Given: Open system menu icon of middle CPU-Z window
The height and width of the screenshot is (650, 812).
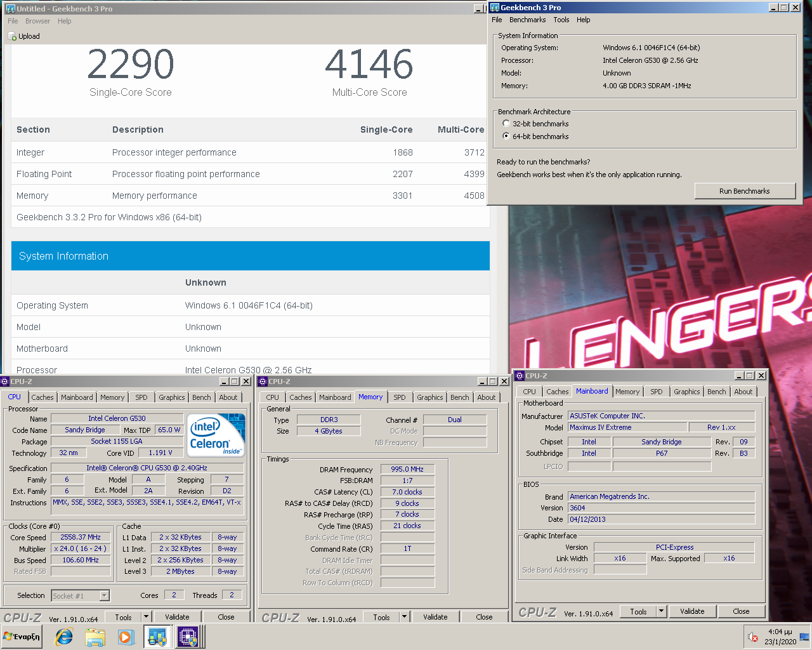Looking at the screenshot, I should tap(263, 381).
